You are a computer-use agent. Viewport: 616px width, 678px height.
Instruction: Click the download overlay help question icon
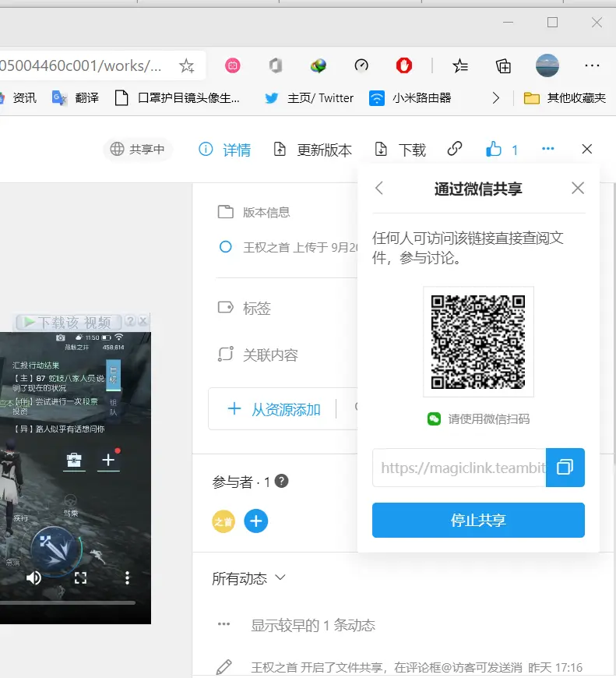[x=129, y=321]
